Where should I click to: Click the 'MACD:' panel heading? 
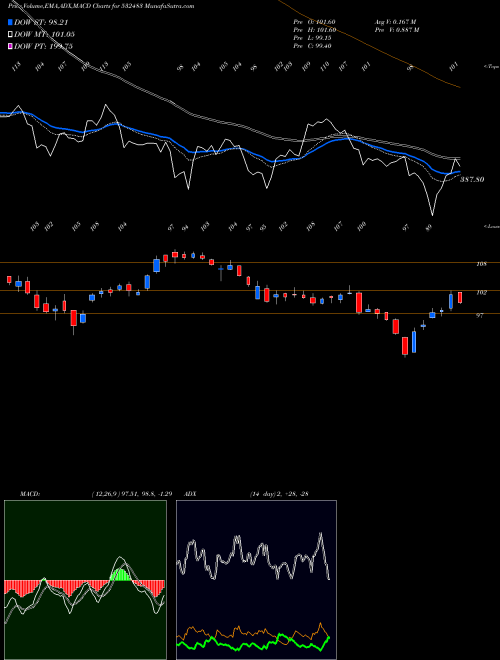(29, 494)
